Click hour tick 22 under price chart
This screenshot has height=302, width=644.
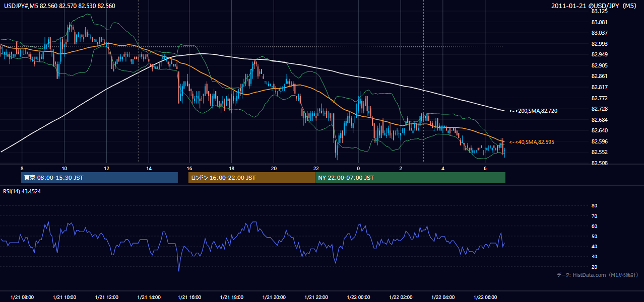click(x=316, y=168)
